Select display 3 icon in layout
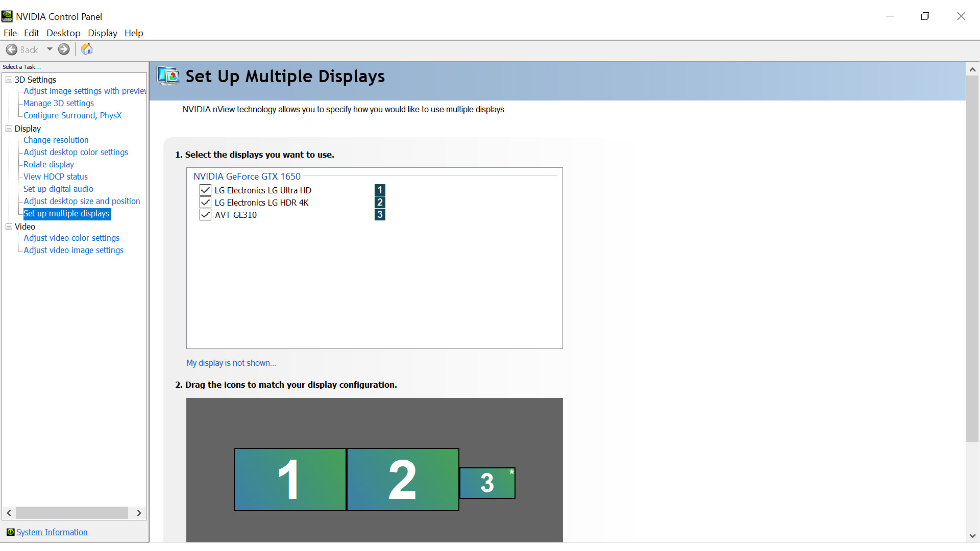 click(487, 483)
